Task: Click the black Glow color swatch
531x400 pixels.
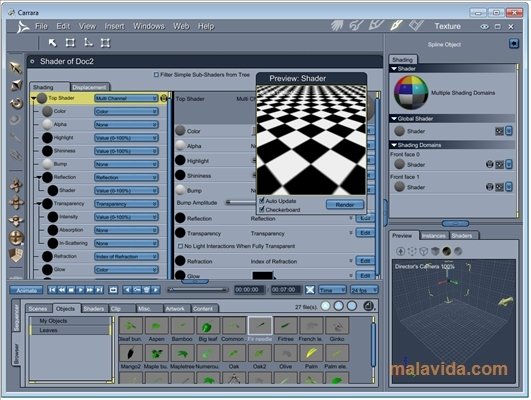Action: pyautogui.click(x=262, y=275)
